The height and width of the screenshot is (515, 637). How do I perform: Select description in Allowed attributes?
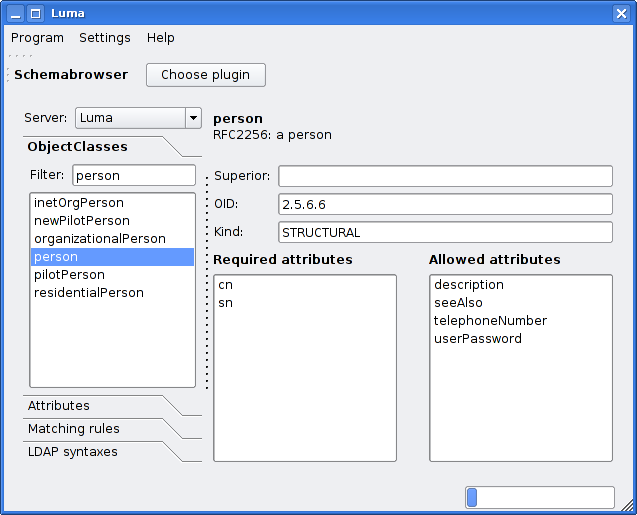521,285
